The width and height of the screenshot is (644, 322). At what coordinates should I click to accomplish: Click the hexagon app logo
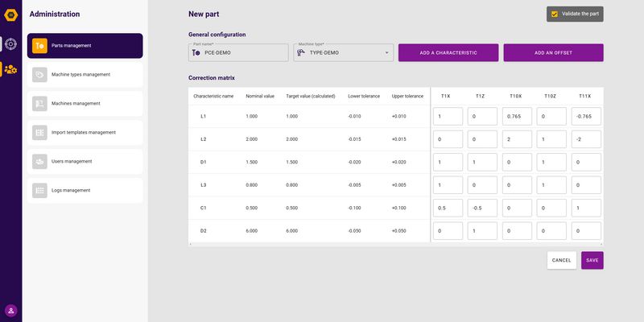[x=11, y=15]
